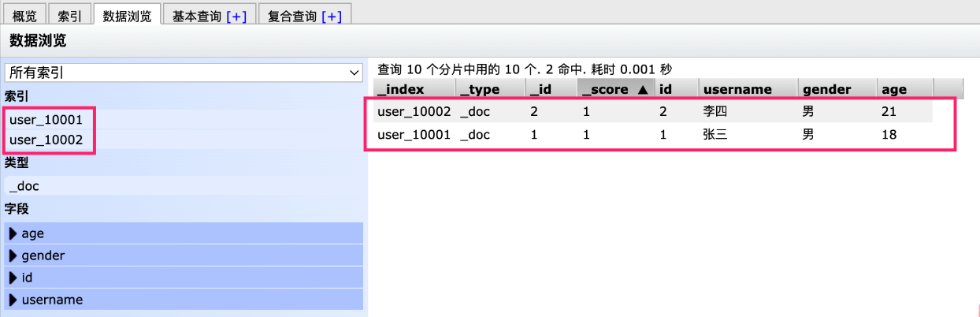Open the 李四 result row

tap(714, 112)
